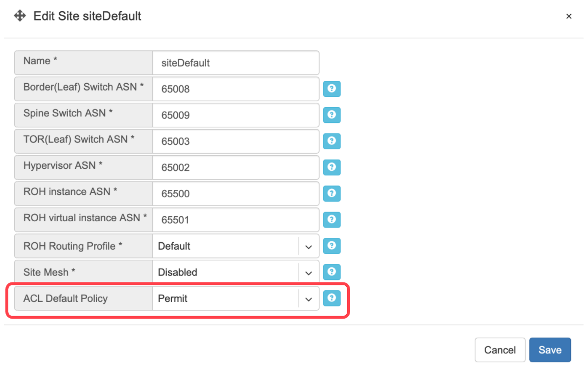
Task: Click help icon for Spine Switch ASN
Action: pos(331,115)
